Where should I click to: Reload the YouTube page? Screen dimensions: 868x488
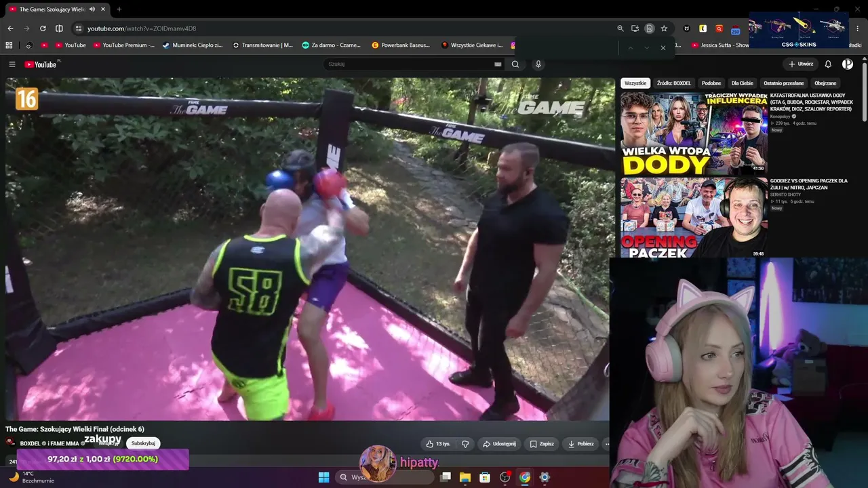(x=43, y=28)
